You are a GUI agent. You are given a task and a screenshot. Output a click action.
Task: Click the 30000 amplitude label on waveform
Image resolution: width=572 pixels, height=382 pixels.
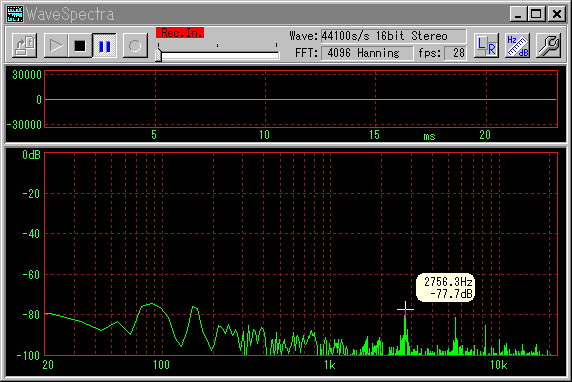point(27,75)
